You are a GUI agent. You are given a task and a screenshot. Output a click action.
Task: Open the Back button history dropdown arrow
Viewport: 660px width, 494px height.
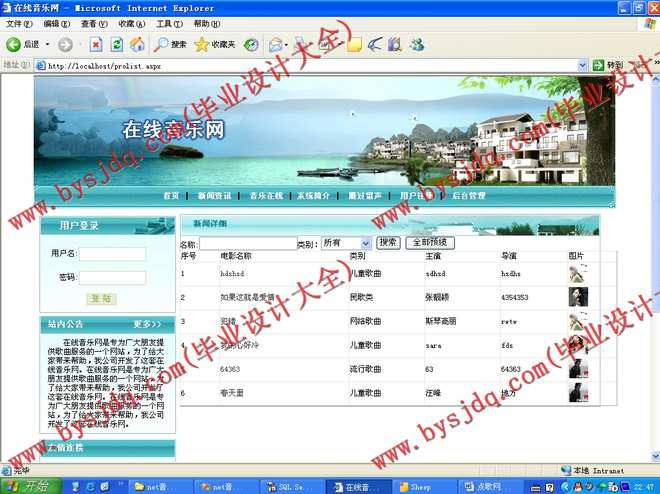47,44
